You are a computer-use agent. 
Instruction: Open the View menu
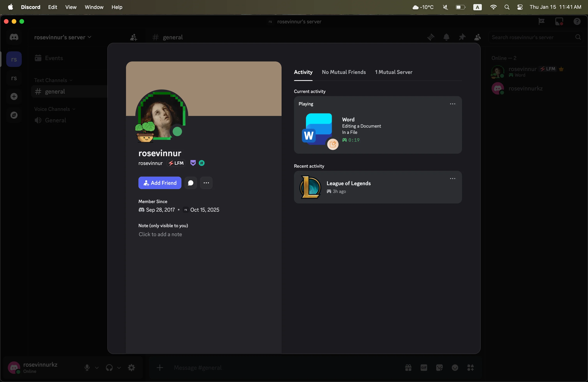(x=71, y=7)
